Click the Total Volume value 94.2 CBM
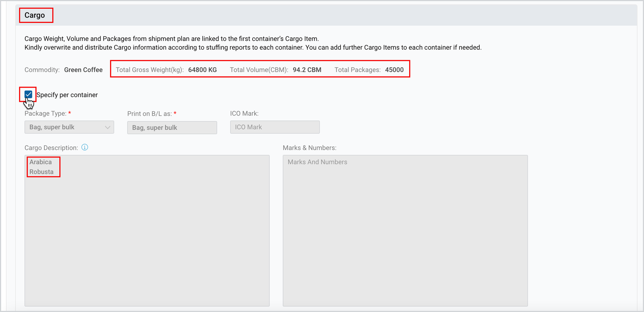Screen dimensions: 644x312 pyautogui.click(x=307, y=70)
